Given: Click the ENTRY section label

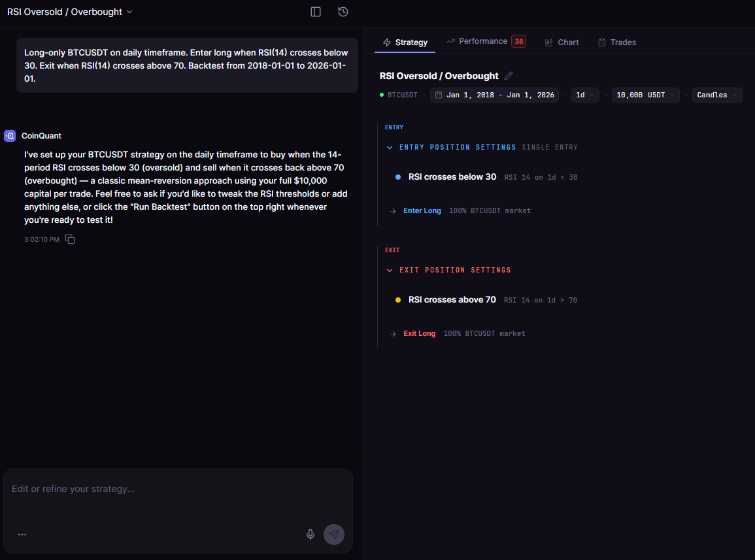Looking at the screenshot, I should click(x=394, y=127).
